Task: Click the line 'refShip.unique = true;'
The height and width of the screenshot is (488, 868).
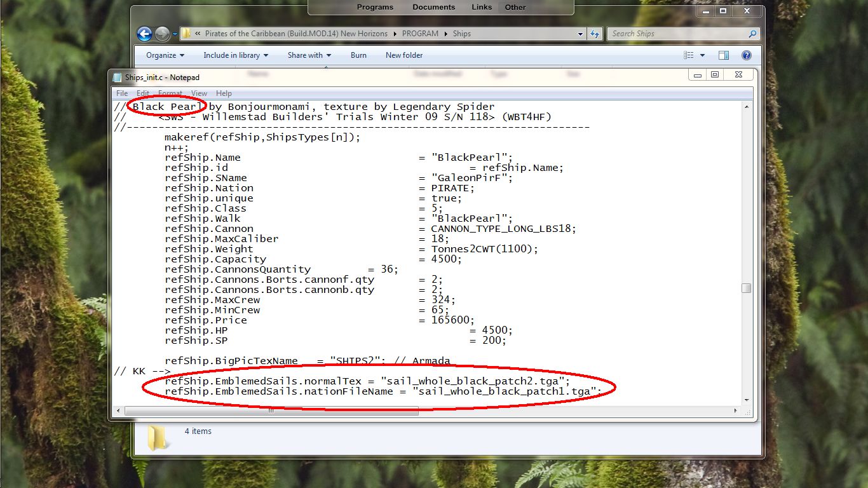Action: pos(313,198)
